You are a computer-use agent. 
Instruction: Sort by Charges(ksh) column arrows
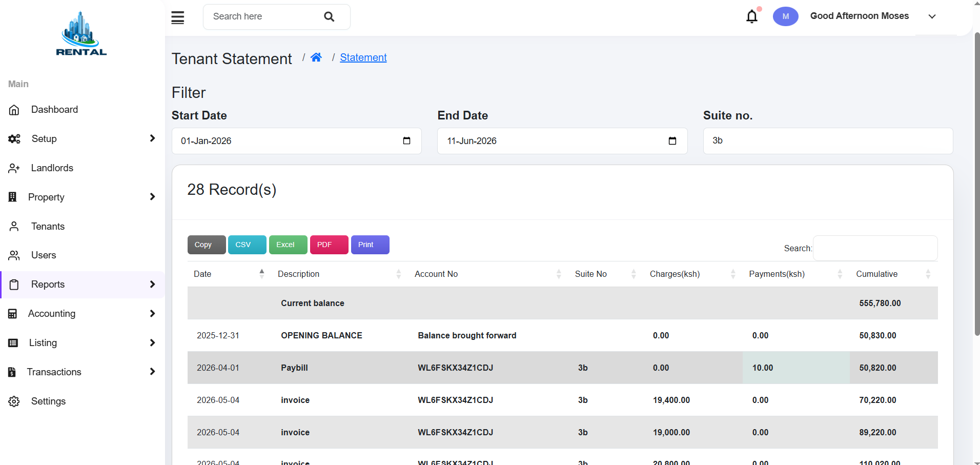tap(733, 274)
